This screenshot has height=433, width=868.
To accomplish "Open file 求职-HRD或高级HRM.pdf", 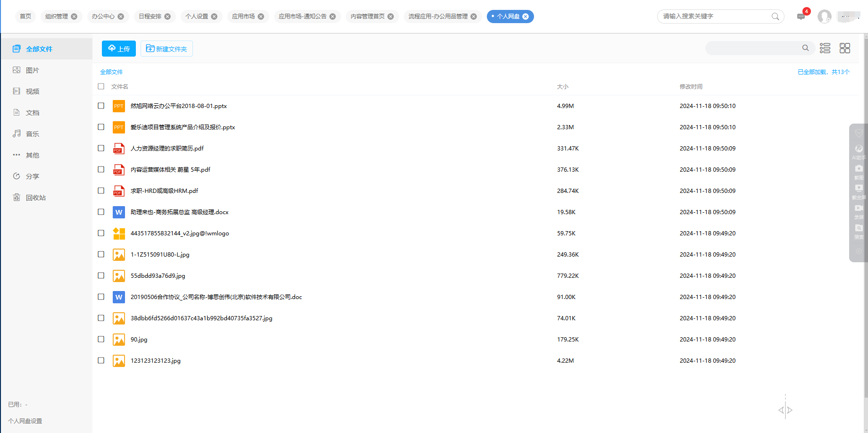I will pyautogui.click(x=164, y=191).
